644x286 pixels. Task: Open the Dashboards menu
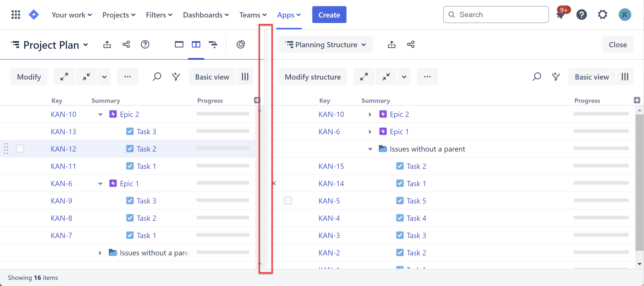206,15
